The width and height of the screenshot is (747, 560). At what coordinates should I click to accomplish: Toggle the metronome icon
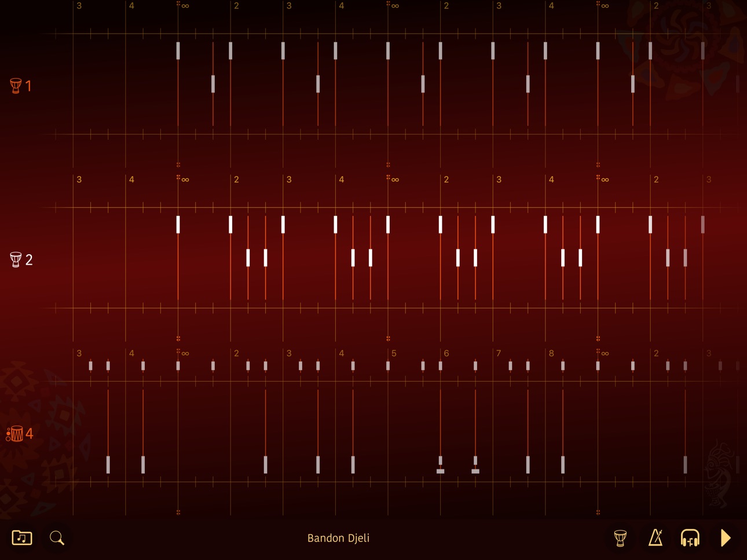(656, 538)
